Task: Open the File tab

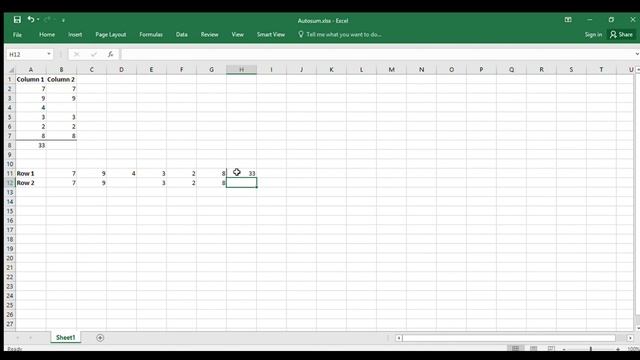Action: 17,35
